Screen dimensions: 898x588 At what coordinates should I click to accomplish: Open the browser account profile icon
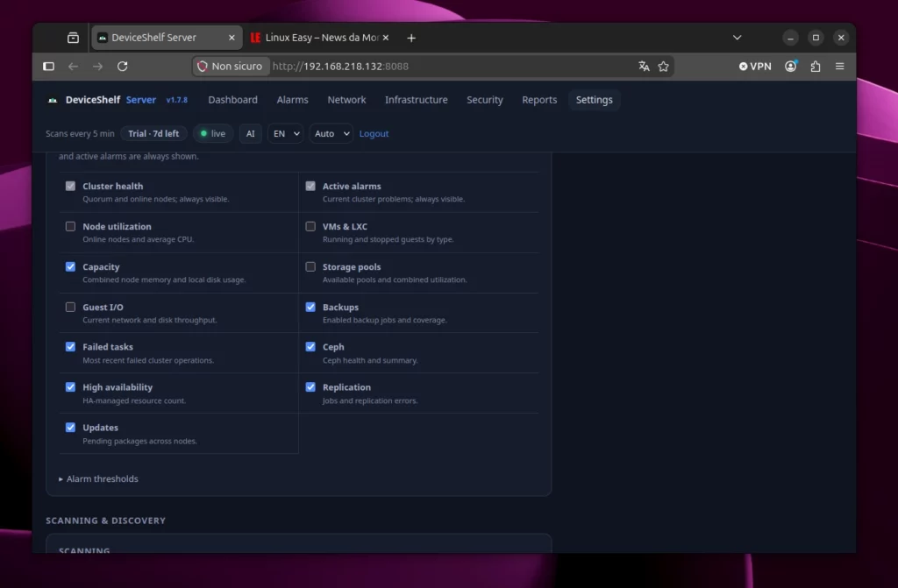[790, 67]
